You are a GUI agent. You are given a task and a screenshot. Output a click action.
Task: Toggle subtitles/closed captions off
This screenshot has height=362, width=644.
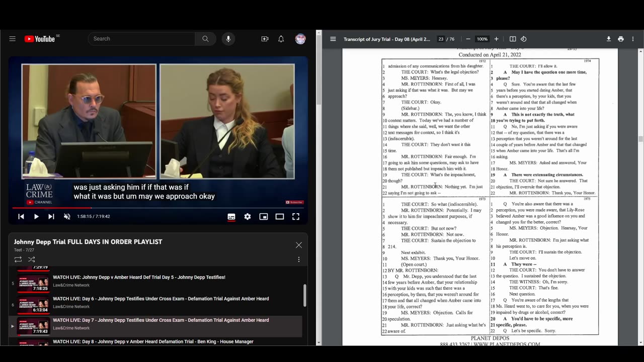[x=231, y=216]
